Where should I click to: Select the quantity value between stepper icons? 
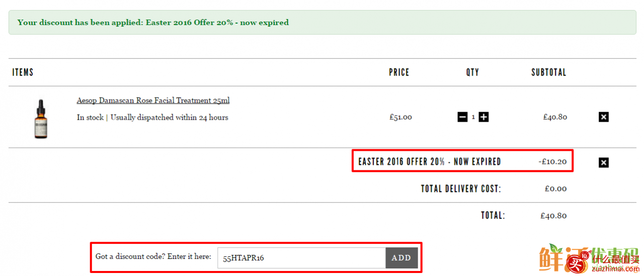473,117
